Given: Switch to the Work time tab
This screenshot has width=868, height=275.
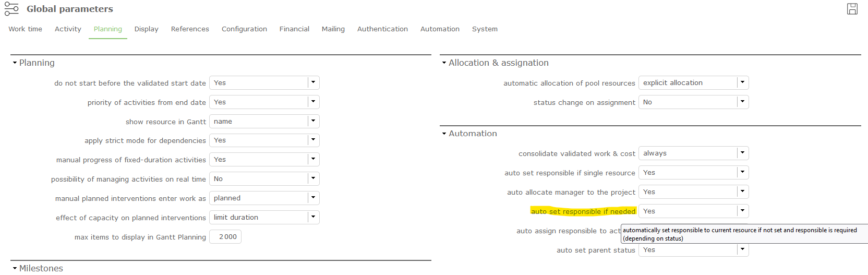Looking at the screenshot, I should (x=25, y=29).
